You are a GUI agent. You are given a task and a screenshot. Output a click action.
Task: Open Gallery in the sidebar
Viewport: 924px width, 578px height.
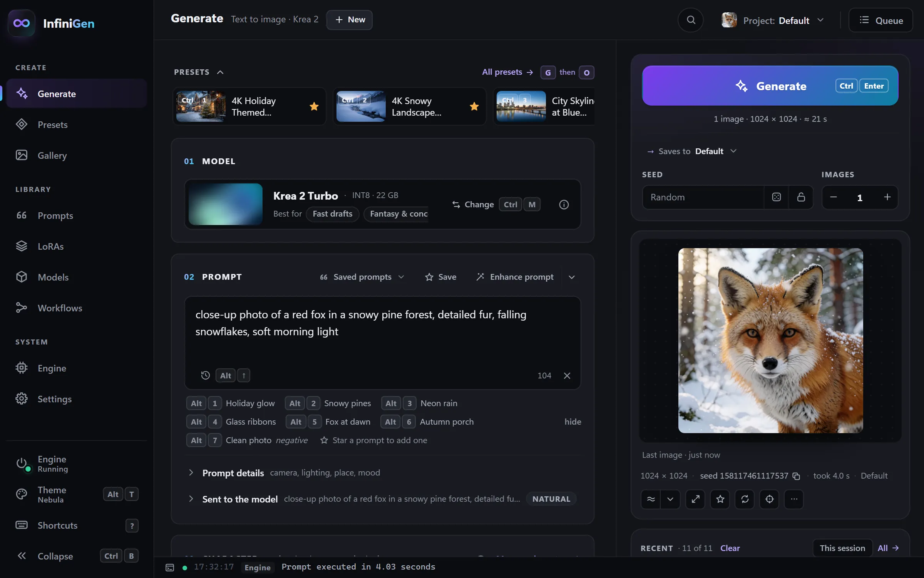tap(76, 155)
